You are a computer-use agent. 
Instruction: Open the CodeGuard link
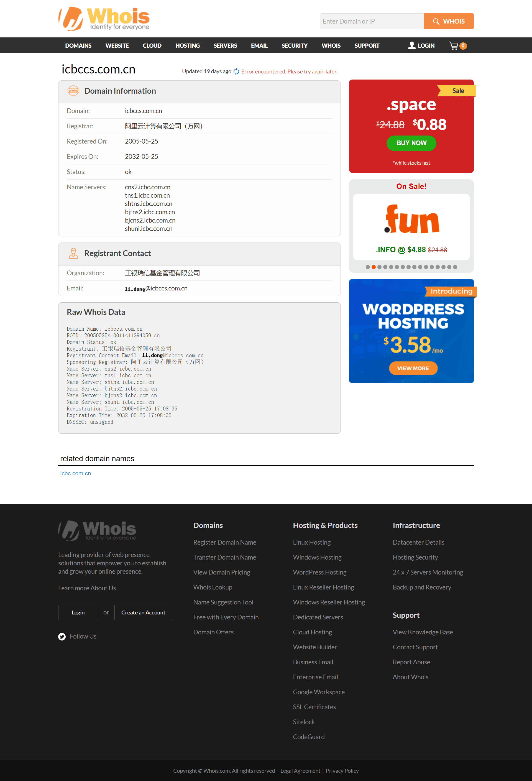click(x=308, y=737)
